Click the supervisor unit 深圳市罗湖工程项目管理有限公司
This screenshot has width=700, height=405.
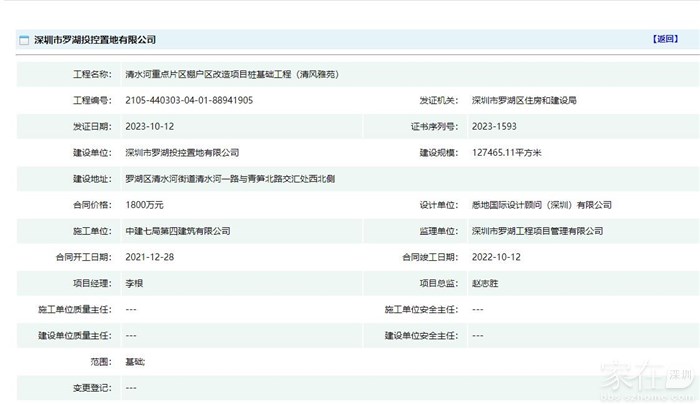(x=537, y=231)
